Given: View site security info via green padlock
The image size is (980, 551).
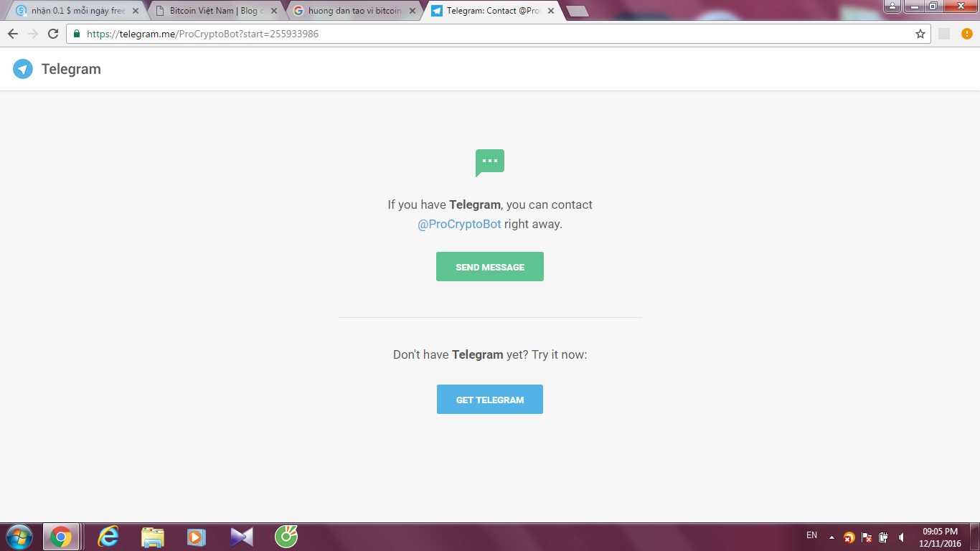Looking at the screenshot, I should 77,34.
